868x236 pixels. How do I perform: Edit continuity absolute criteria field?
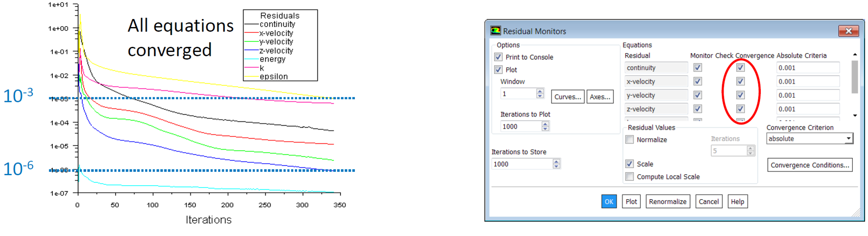tap(808, 68)
